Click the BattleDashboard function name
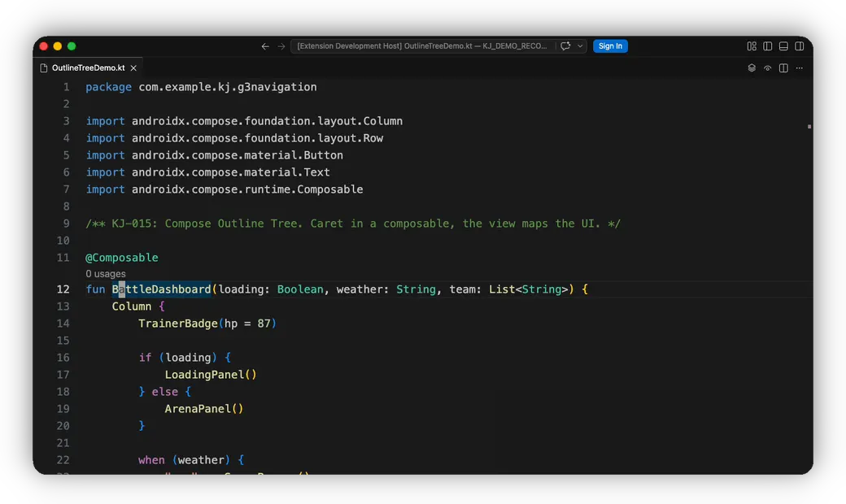The height and width of the screenshot is (504, 846). click(x=161, y=289)
